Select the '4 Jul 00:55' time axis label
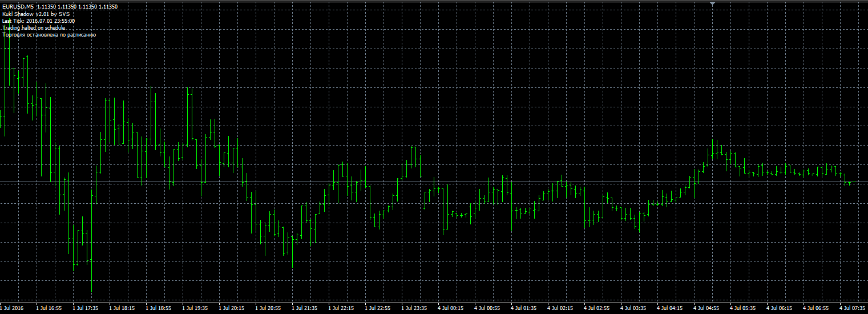 point(487,308)
